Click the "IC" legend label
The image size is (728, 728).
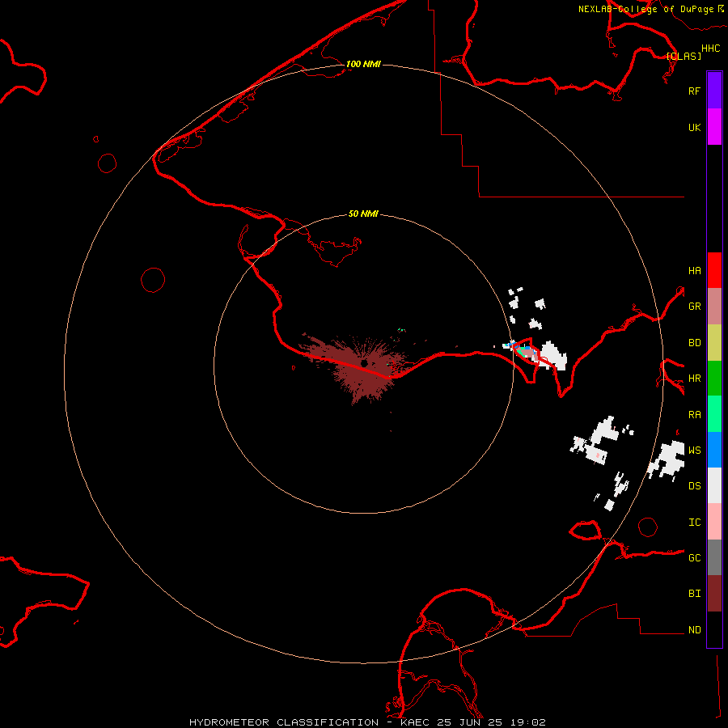click(x=694, y=523)
